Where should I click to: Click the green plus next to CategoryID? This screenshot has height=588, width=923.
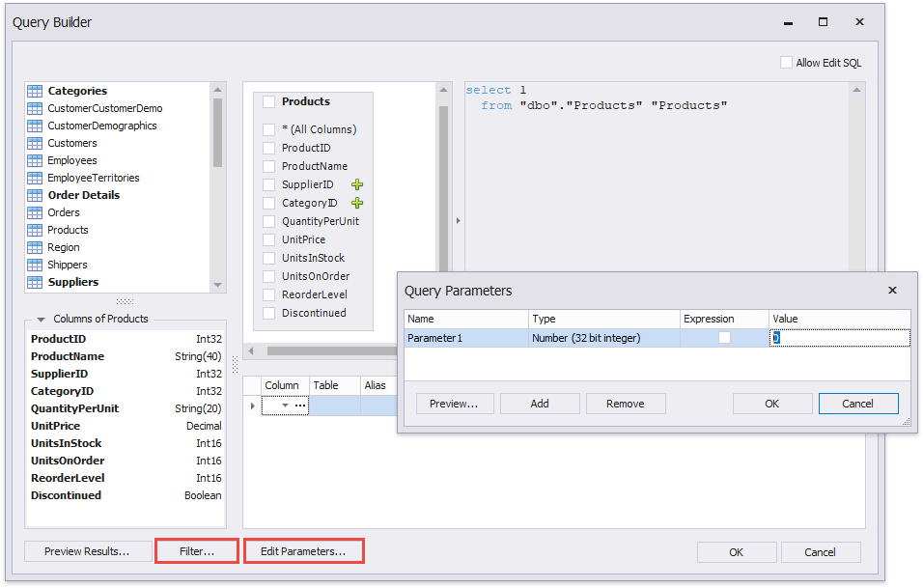point(357,203)
